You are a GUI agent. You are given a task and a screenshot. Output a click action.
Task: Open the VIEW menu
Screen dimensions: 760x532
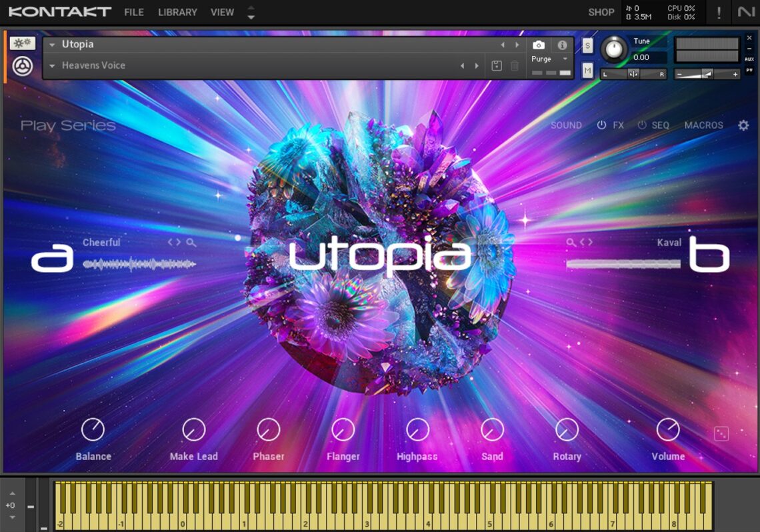[x=221, y=12]
